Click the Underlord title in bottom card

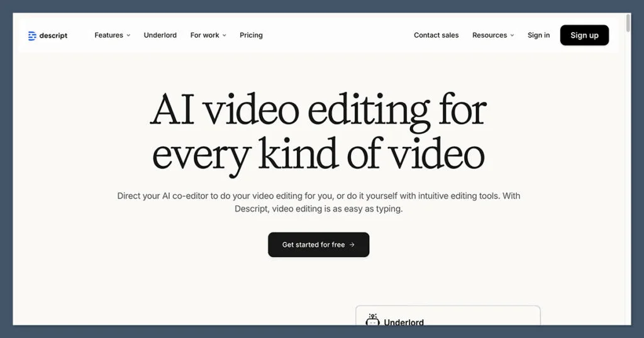point(404,322)
